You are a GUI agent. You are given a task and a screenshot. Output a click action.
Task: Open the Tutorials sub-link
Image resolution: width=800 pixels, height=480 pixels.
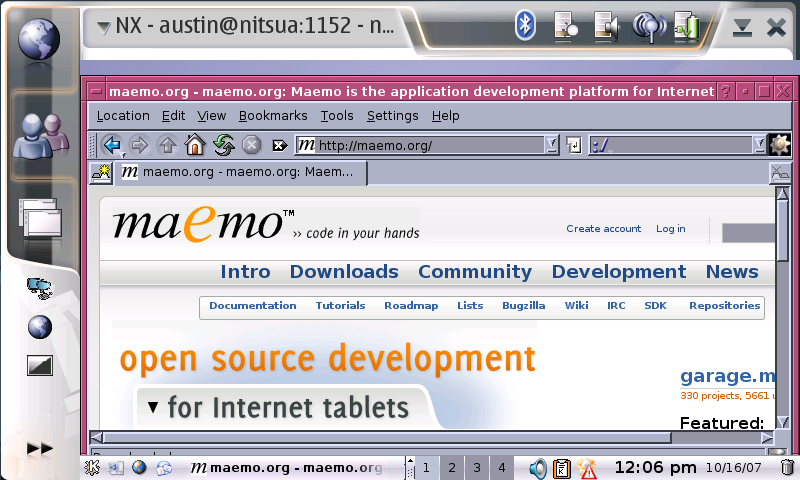pyautogui.click(x=340, y=306)
